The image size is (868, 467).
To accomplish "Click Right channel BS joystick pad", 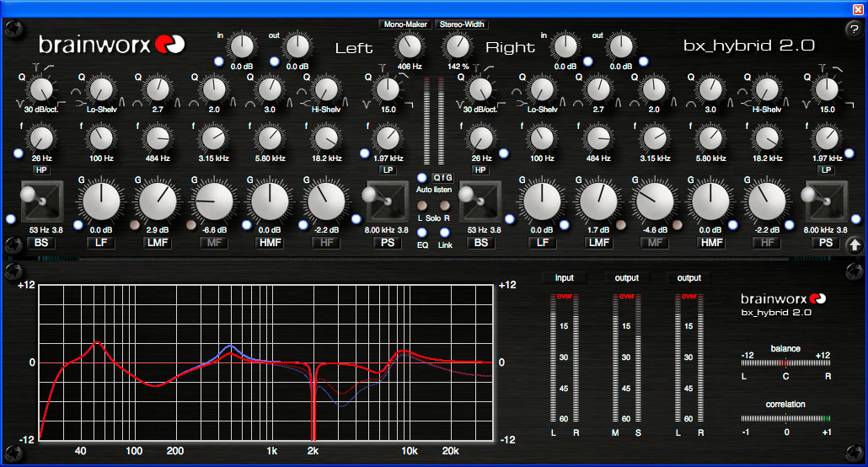I will [x=480, y=201].
